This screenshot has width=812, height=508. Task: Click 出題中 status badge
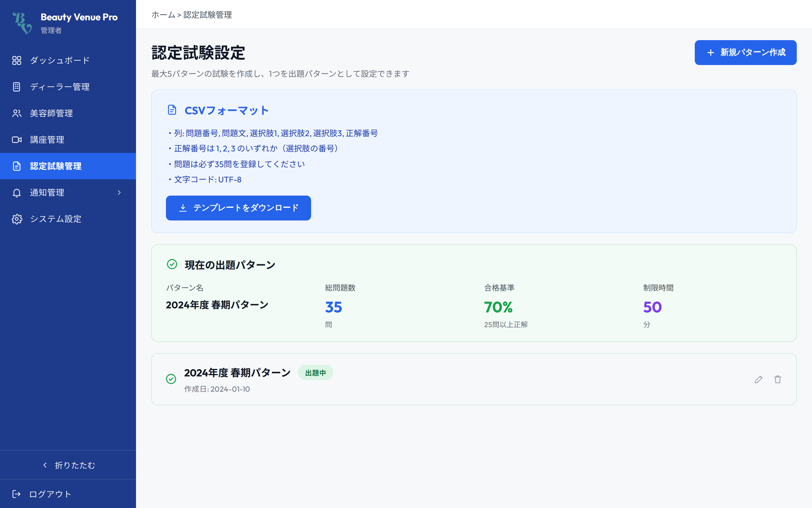[315, 373]
